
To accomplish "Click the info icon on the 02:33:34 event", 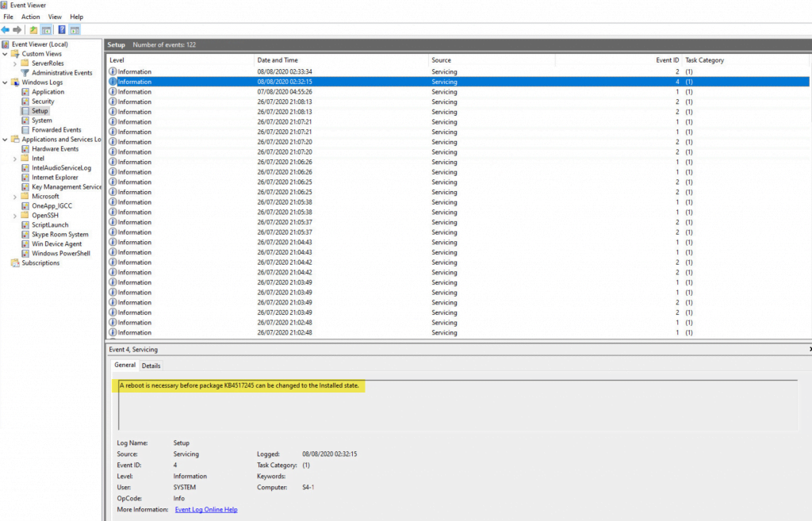I will click(113, 71).
